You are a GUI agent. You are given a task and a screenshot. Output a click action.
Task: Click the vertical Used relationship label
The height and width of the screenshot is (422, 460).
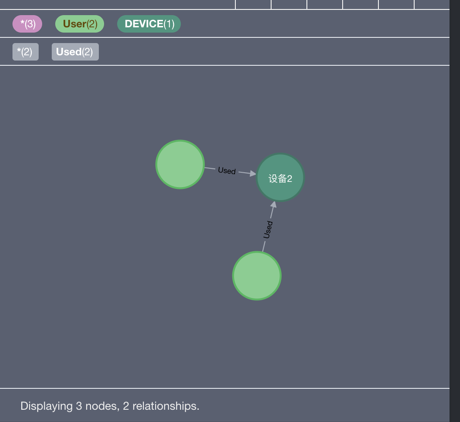coord(268,230)
